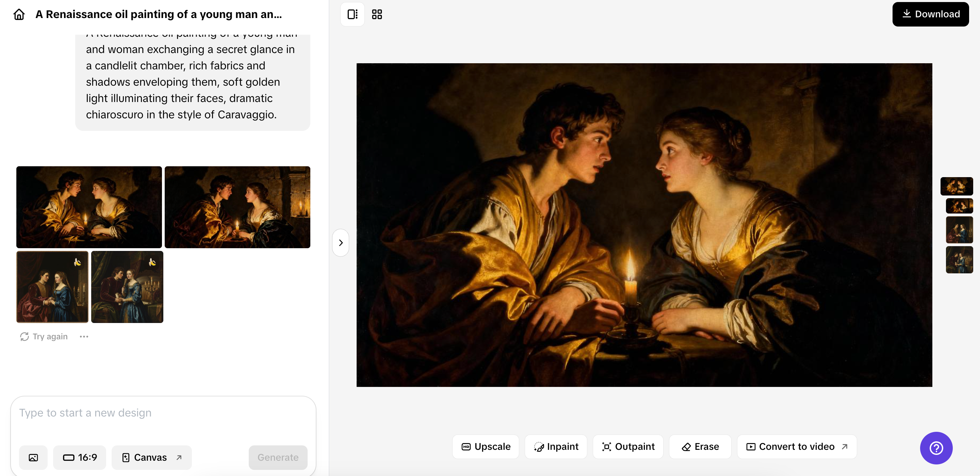
Task: Open the 16:9 aspect ratio selector
Action: coord(80,457)
